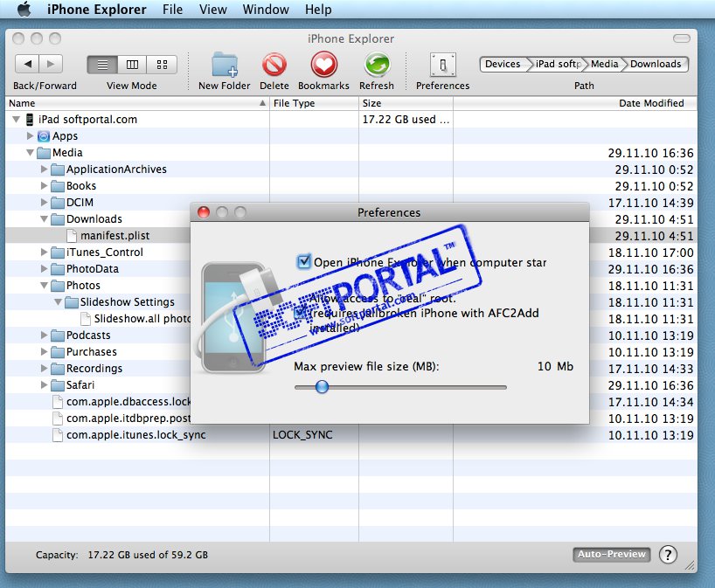Toggle the Auto-Preview button
715x588 pixels.
612,554
